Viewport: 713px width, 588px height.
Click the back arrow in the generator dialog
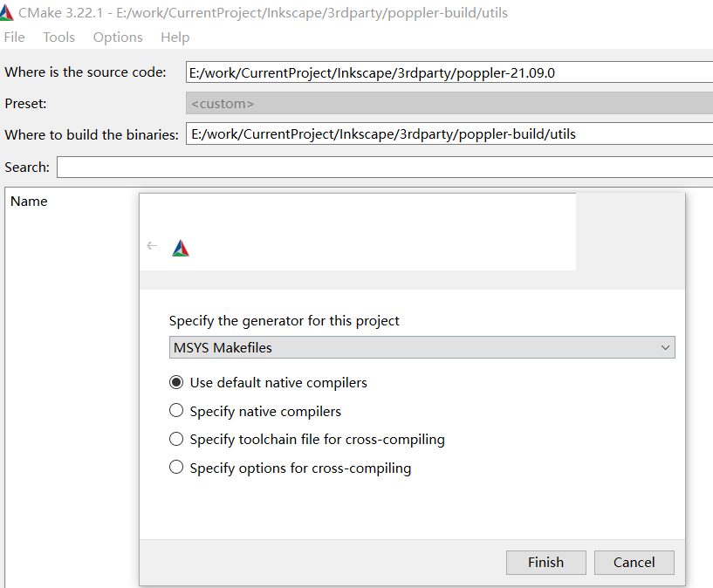tap(152, 246)
